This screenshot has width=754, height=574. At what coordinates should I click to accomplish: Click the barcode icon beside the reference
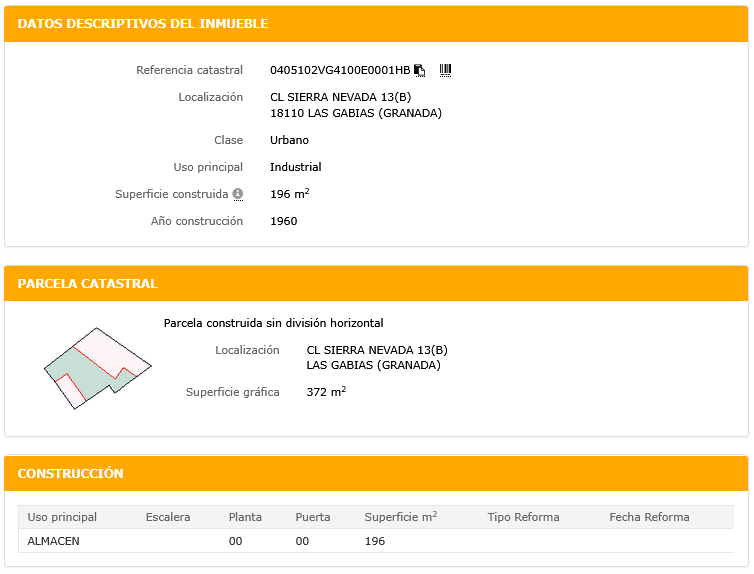pyautogui.click(x=445, y=70)
